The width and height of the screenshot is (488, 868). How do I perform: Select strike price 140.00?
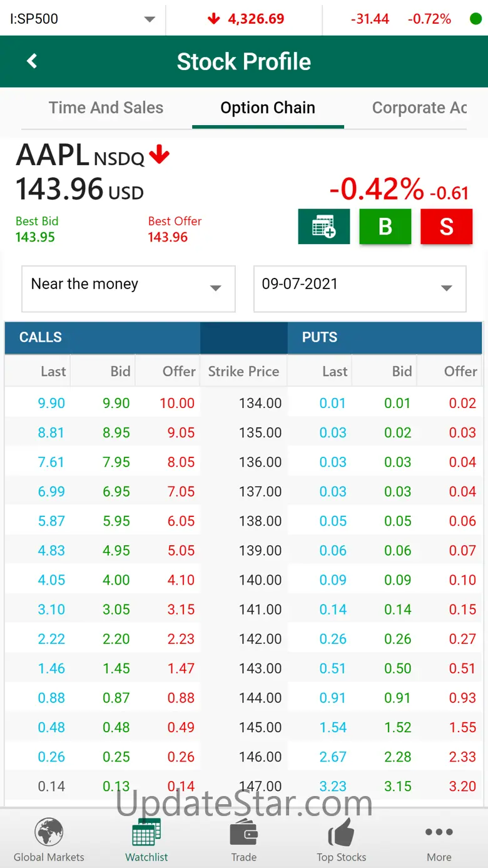coord(260,580)
